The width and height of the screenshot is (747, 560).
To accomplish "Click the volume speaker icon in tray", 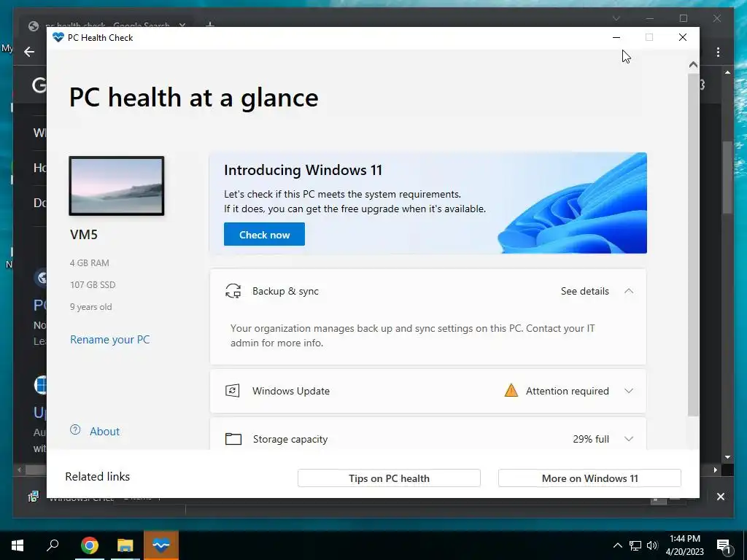I will [652, 545].
